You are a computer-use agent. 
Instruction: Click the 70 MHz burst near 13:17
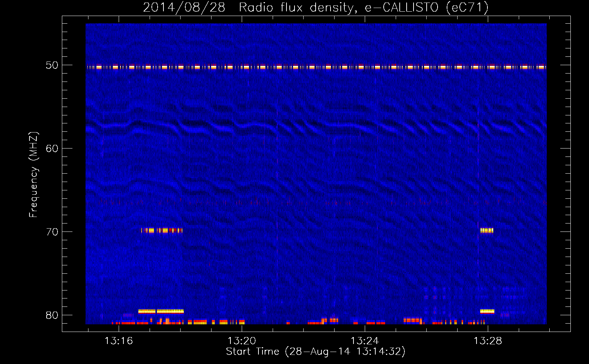[162, 230]
